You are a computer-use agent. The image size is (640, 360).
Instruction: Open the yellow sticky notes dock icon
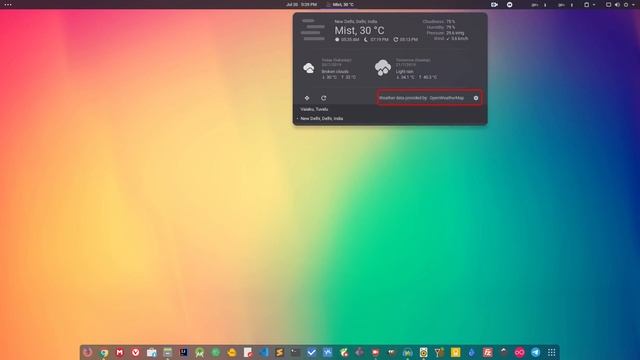[x=456, y=352]
